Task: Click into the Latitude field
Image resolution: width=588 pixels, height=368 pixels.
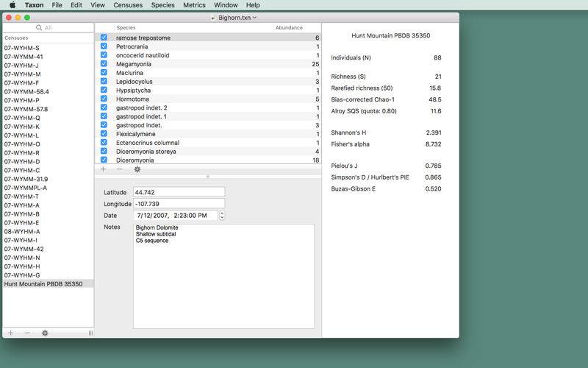Action: [179, 192]
